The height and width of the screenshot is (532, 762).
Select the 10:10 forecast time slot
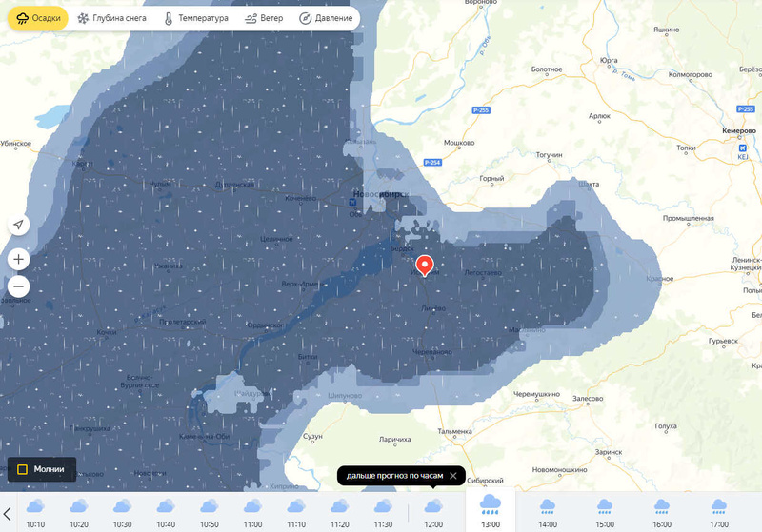35,510
